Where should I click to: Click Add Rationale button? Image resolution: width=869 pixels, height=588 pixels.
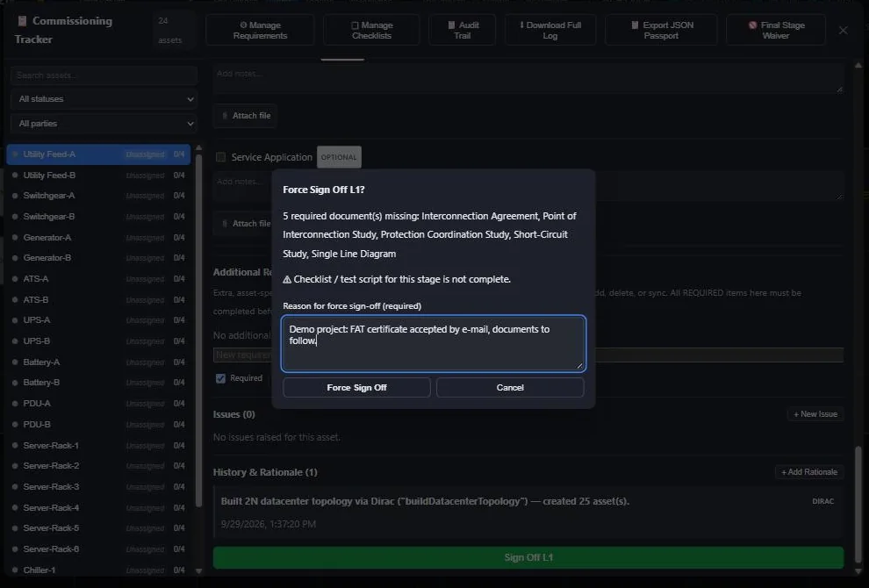[809, 472]
